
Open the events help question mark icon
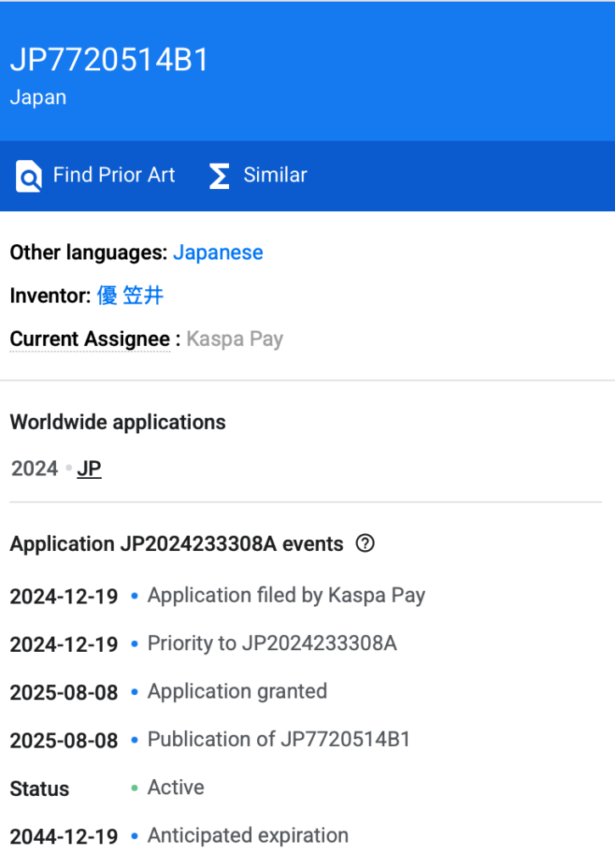pos(365,543)
